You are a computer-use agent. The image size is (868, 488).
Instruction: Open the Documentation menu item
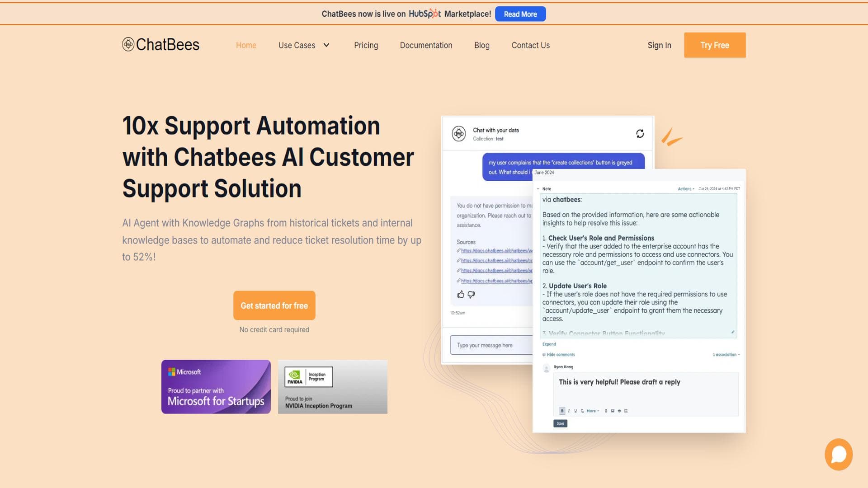pyautogui.click(x=426, y=45)
